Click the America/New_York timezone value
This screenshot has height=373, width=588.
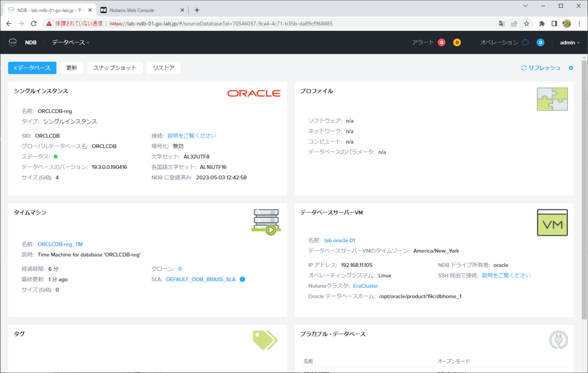436,251
